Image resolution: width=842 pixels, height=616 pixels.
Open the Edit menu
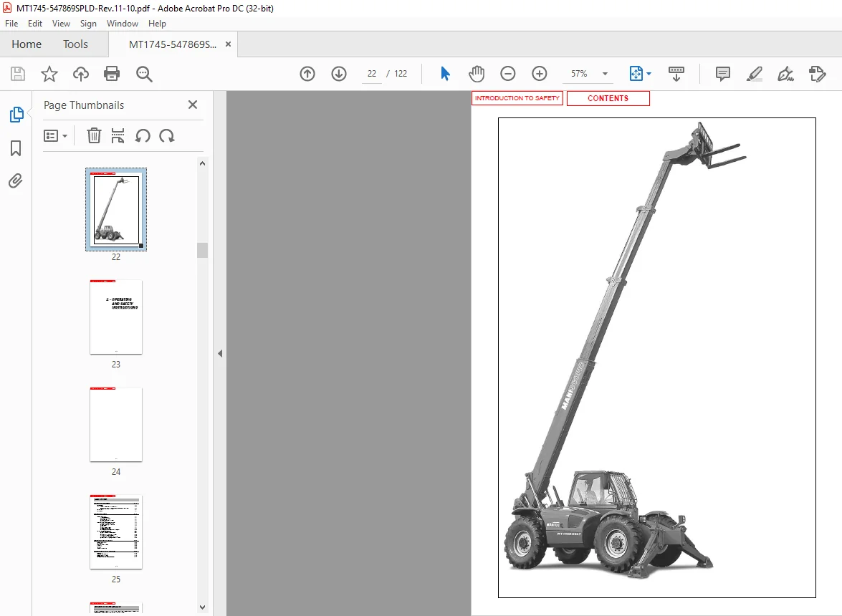click(x=35, y=24)
